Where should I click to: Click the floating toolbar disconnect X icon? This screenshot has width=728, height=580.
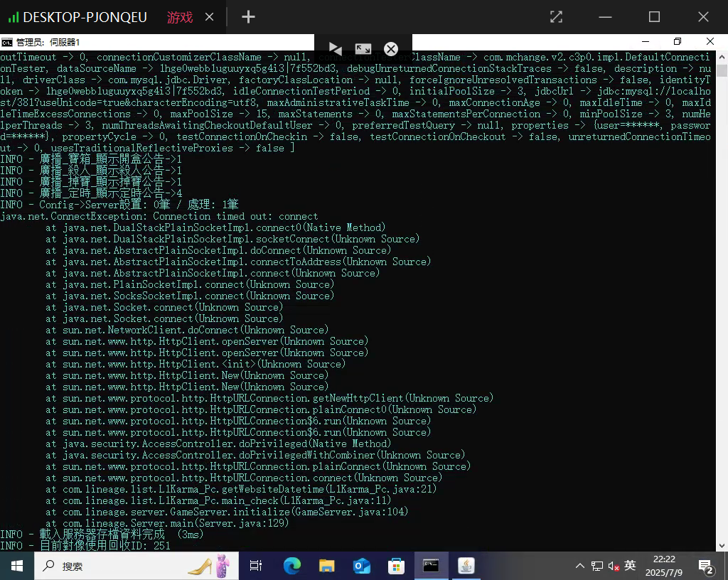click(391, 49)
